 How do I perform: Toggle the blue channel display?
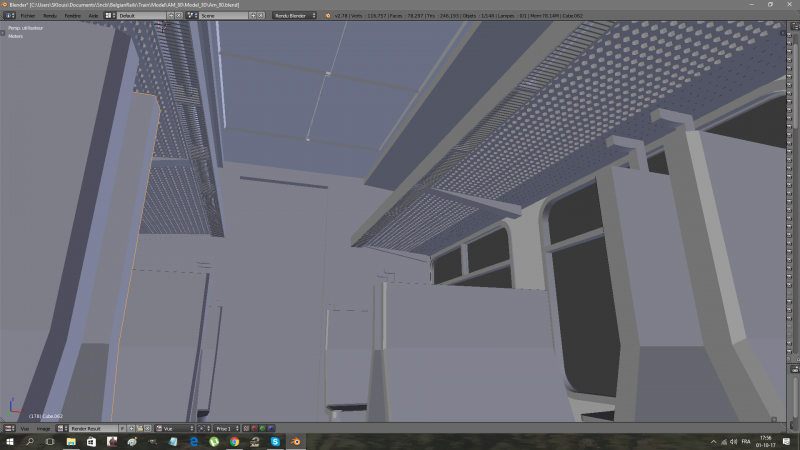coord(271,429)
